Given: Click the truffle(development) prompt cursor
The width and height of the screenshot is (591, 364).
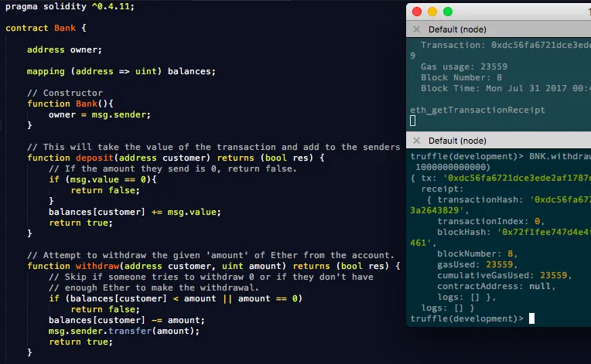Looking at the screenshot, I should pyautogui.click(x=531, y=318).
